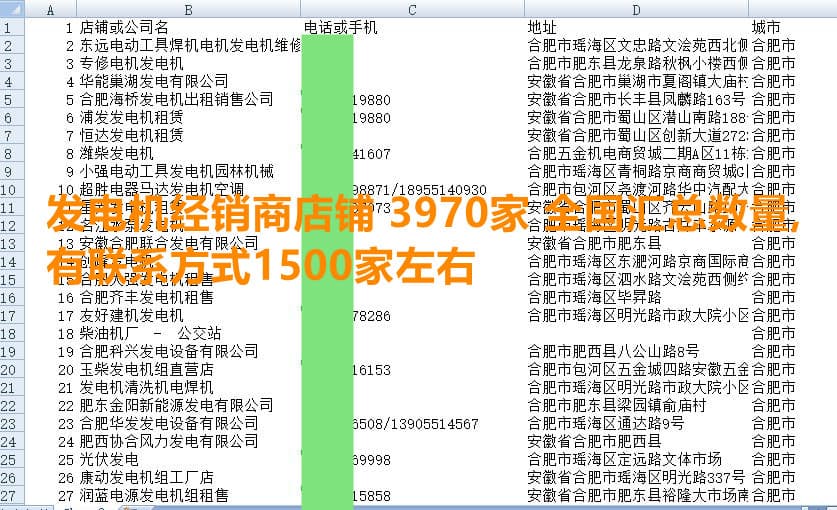Click the row 27 header

11,495
